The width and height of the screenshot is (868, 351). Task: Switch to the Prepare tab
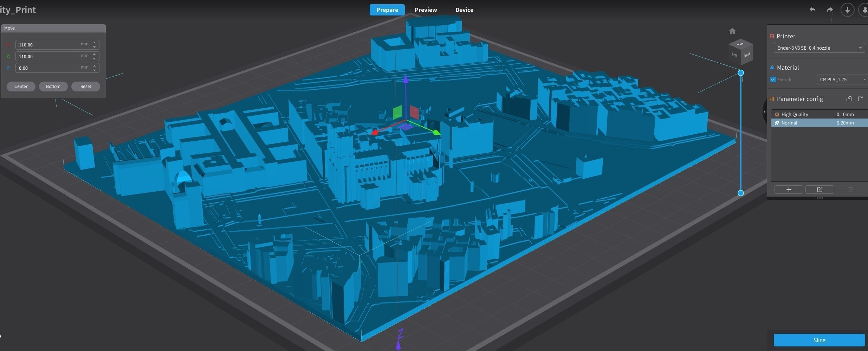[387, 10]
